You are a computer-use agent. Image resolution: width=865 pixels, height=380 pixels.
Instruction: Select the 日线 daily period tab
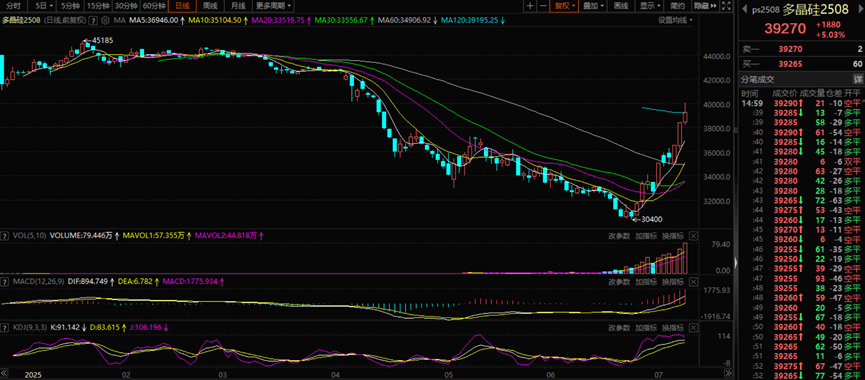pyautogui.click(x=182, y=6)
